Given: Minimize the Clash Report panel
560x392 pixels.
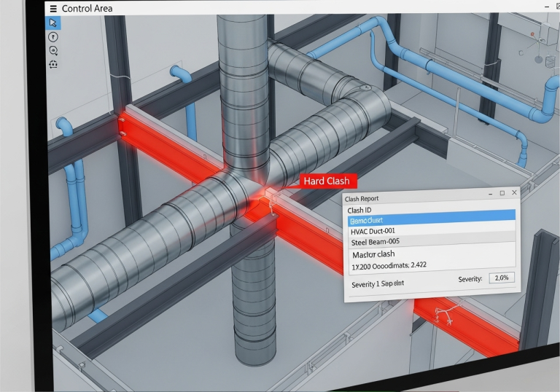Looking at the screenshot, I should click(491, 194).
